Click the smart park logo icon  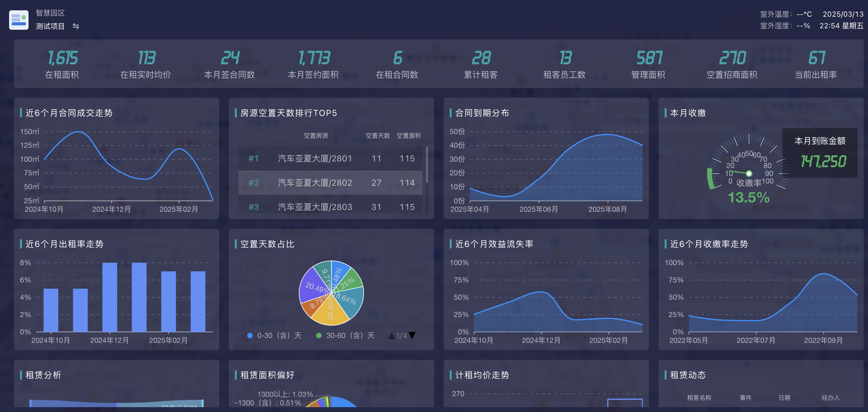click(x=19, y=20)
